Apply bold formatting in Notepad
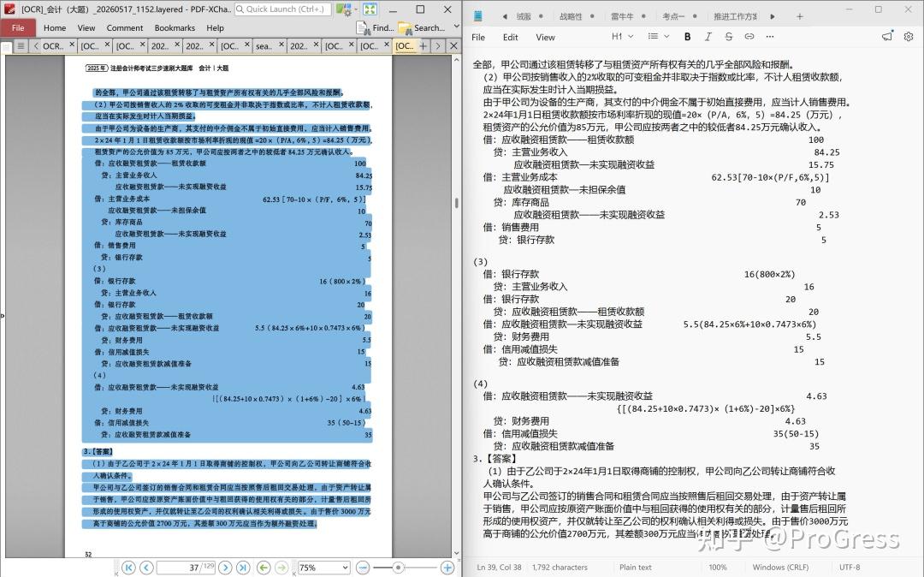This screenshot has height=577, width=924. 687,37
